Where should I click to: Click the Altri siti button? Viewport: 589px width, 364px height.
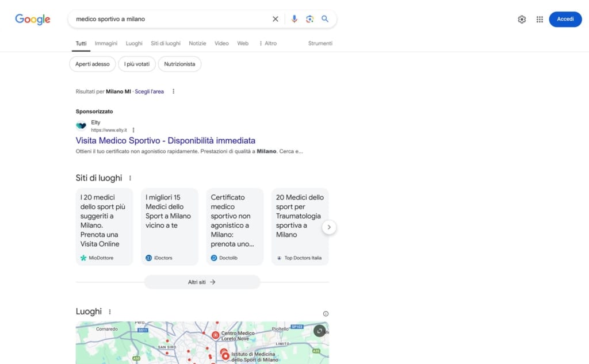click(x=202, y=282)
